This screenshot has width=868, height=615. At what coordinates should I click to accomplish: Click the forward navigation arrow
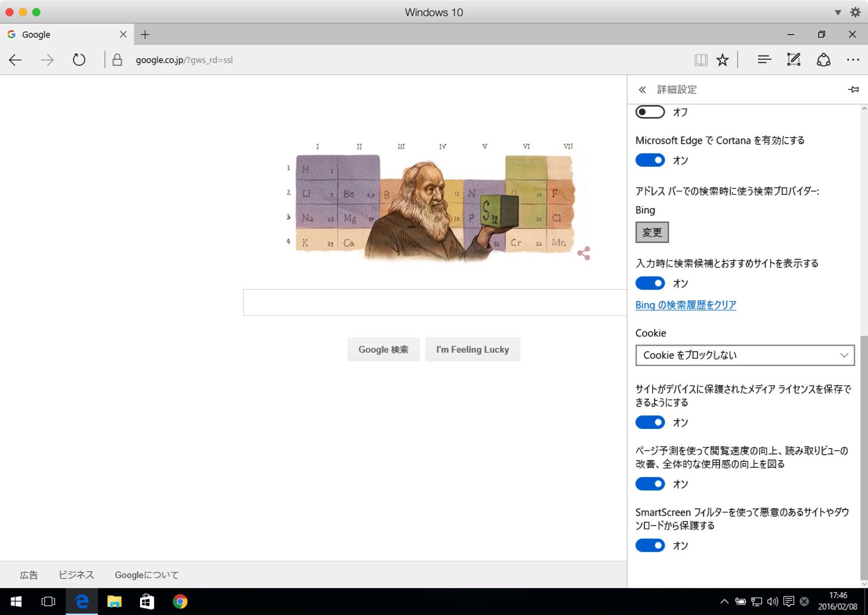pos(47,60)
